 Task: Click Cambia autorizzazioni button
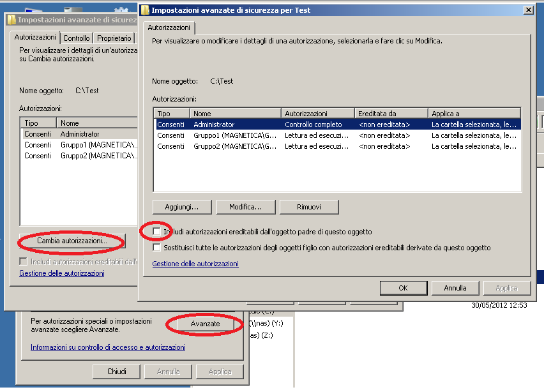pyautogui.click(x=72, y=241)
